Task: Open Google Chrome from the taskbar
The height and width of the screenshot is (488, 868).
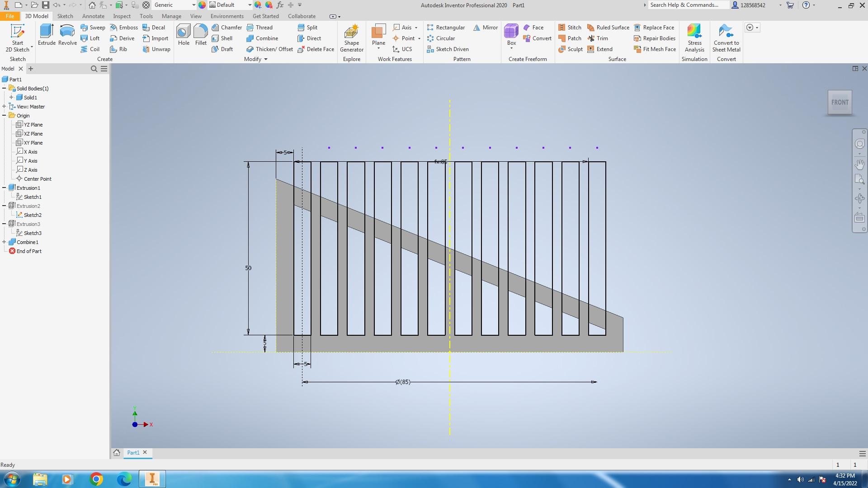Action: coord(96,479)
